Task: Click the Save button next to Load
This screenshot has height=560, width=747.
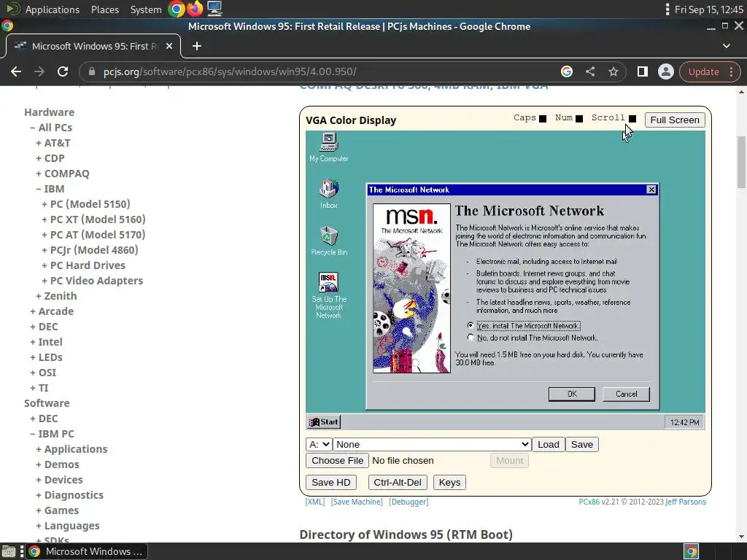Action: point(581,444)
